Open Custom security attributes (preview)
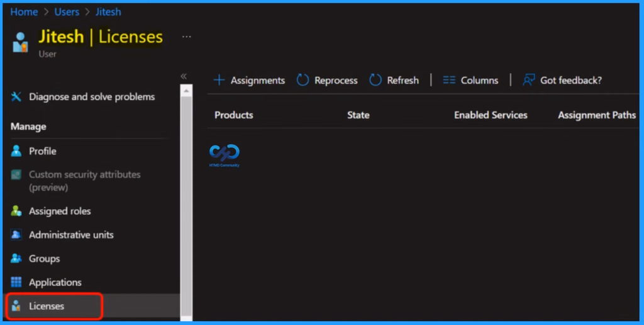644x325 pixels. click(x=85, y=181)
